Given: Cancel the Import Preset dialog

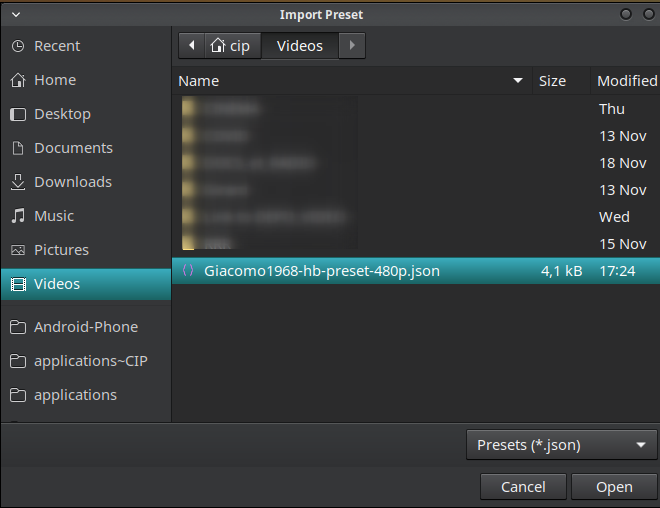Looking at the screenshot, I should tap(523, 487).
